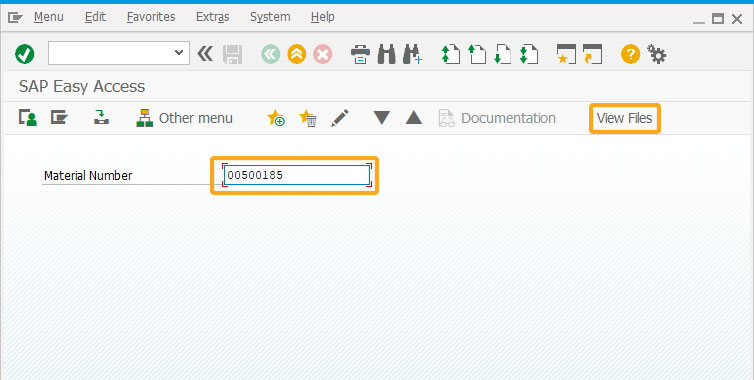Click the green Back icon

[271, 54]
